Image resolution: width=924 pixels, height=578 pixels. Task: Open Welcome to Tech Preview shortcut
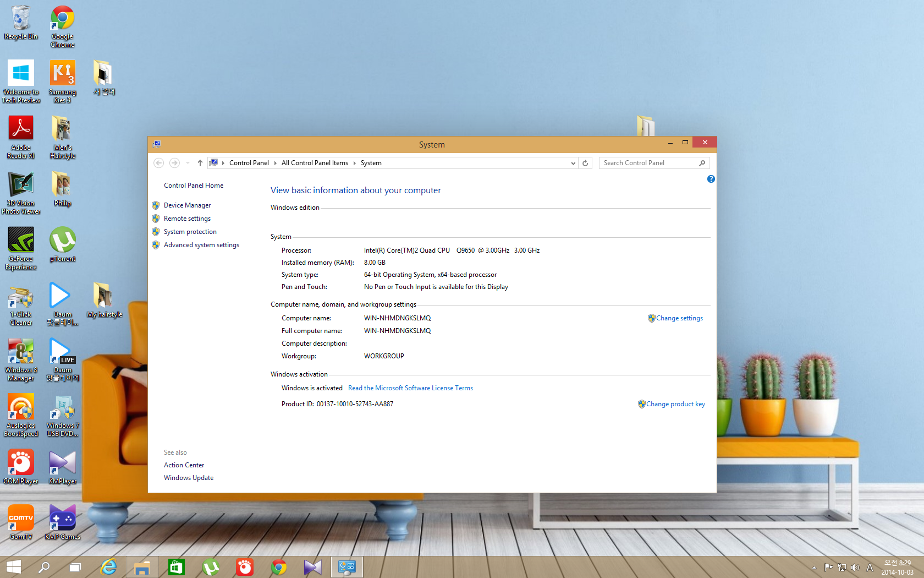tap(21, 81)
